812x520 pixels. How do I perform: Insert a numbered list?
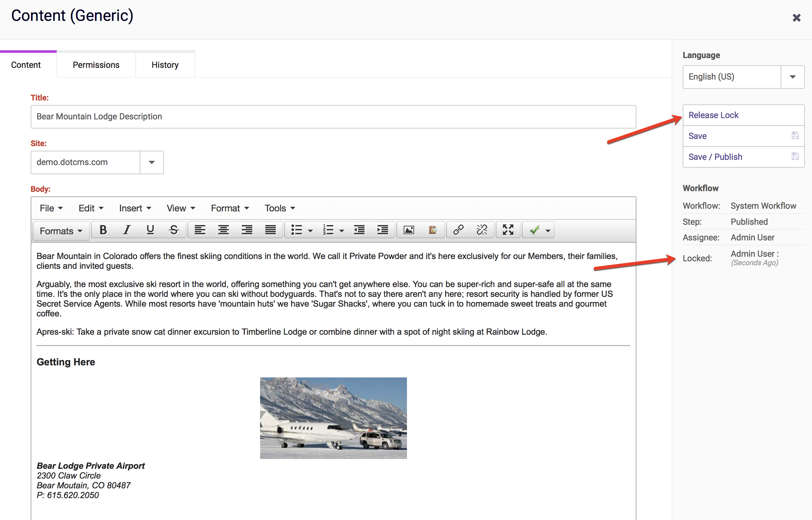[x=328, y=230]
